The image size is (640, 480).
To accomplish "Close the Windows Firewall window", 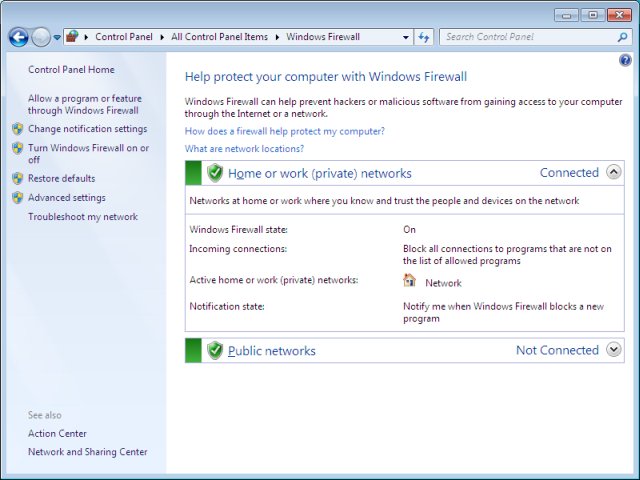I will click(619, 16).
